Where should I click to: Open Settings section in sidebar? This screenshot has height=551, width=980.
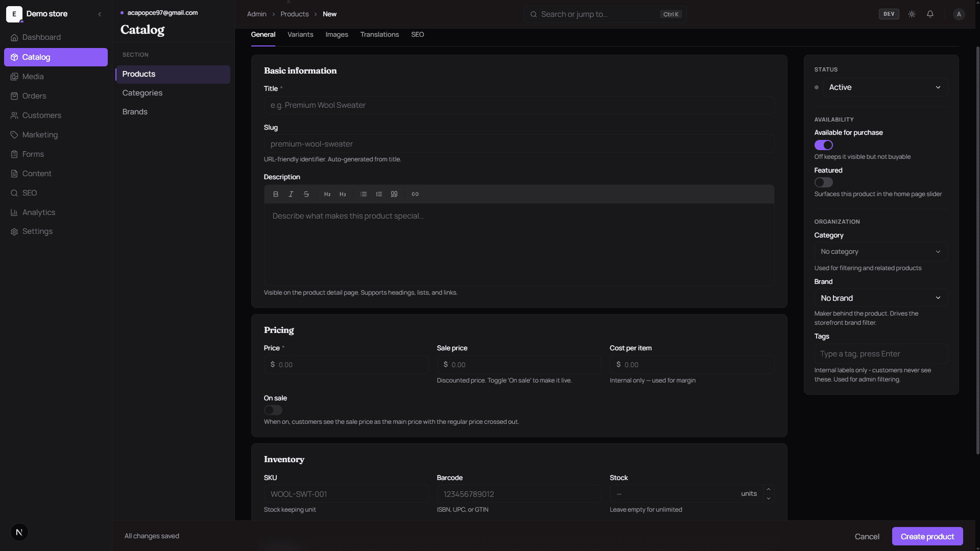pyautogui.click(x=56, y=231)
